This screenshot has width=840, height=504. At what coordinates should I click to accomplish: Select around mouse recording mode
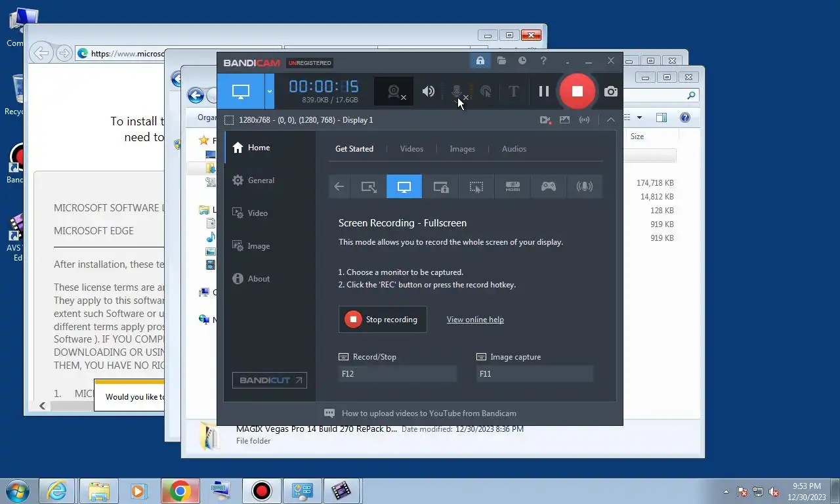pos(476,186)
